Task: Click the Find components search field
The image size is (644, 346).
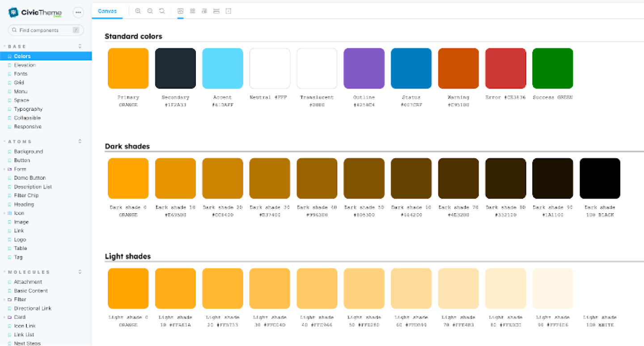Action: coord(45,30)
